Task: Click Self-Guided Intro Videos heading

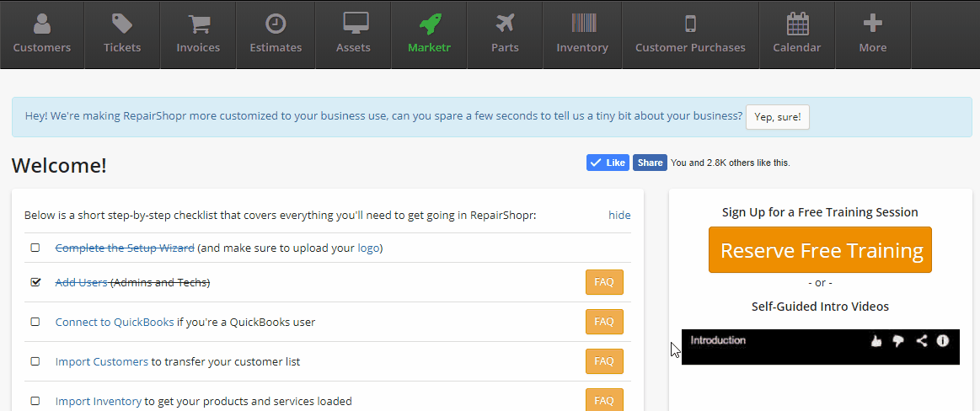Action: (820, 307)
